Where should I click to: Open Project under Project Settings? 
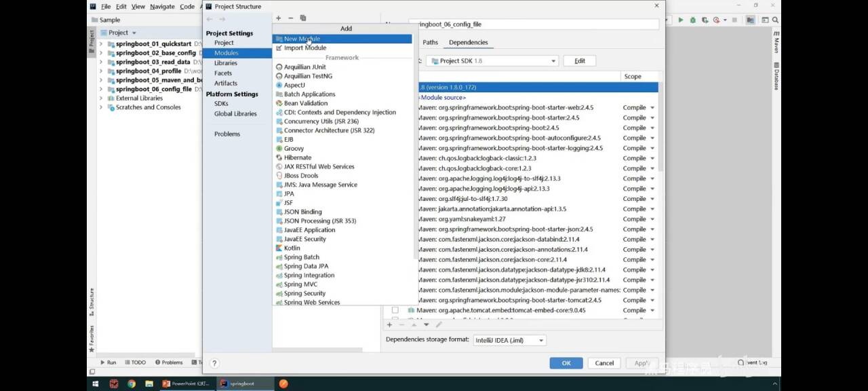224,43
